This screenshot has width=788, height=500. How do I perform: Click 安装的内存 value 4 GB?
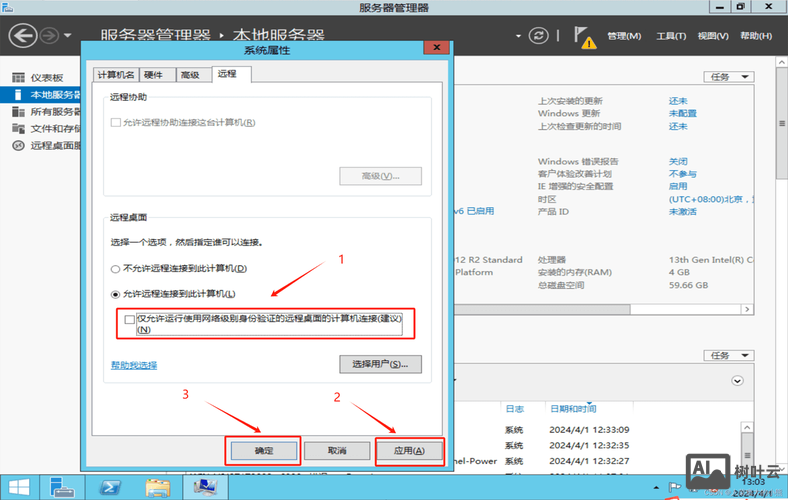pyautogui.click(x=679, y=272)
